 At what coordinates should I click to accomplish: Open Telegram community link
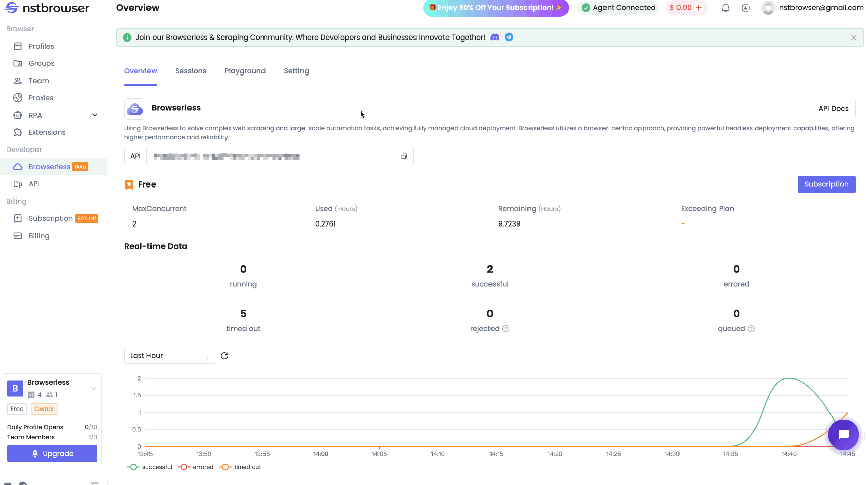[x=509, y=37]
